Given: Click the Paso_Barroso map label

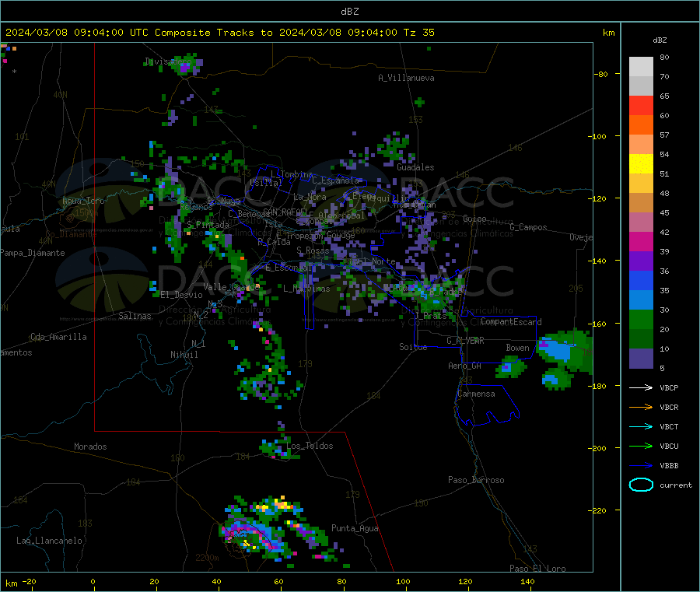Looking at the screenshot, I should point(476,480).
